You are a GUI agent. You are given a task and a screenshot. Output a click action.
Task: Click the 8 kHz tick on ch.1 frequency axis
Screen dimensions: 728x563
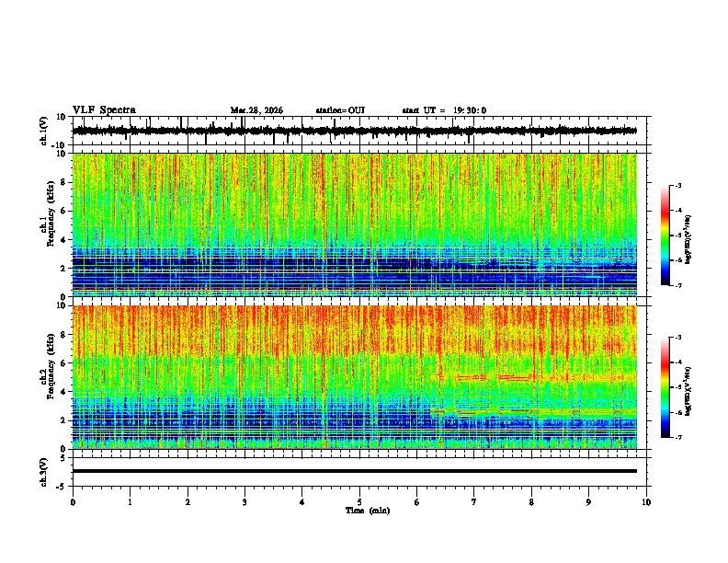63,182
